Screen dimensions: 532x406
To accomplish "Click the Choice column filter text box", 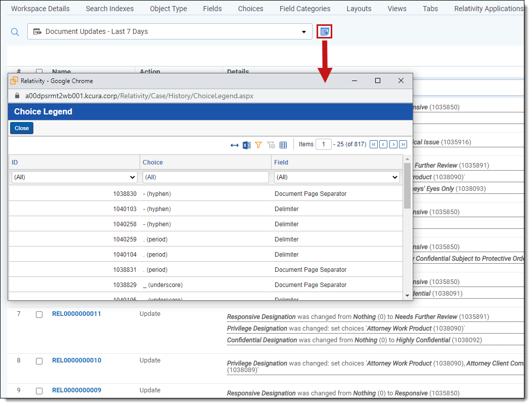I will [205, 177].
